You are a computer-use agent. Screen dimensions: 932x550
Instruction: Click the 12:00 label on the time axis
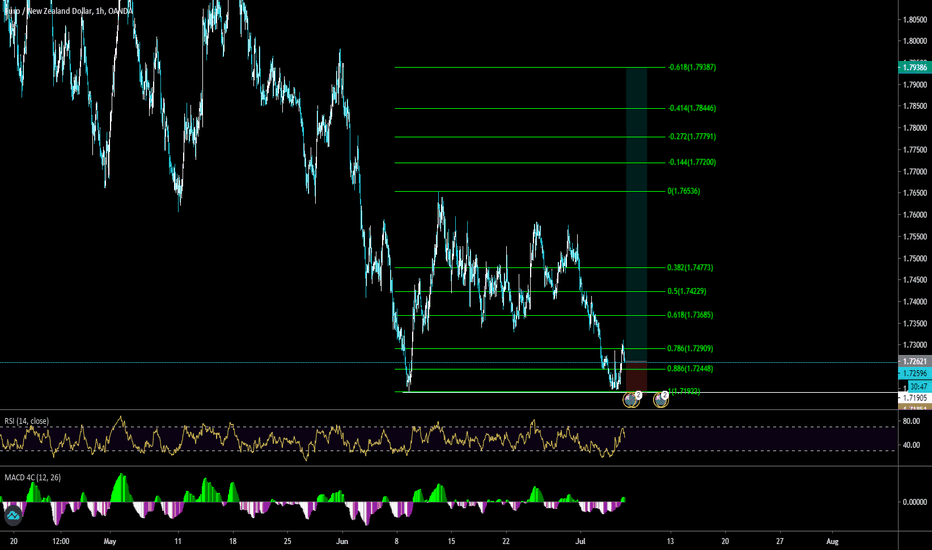tap(61, 542)
